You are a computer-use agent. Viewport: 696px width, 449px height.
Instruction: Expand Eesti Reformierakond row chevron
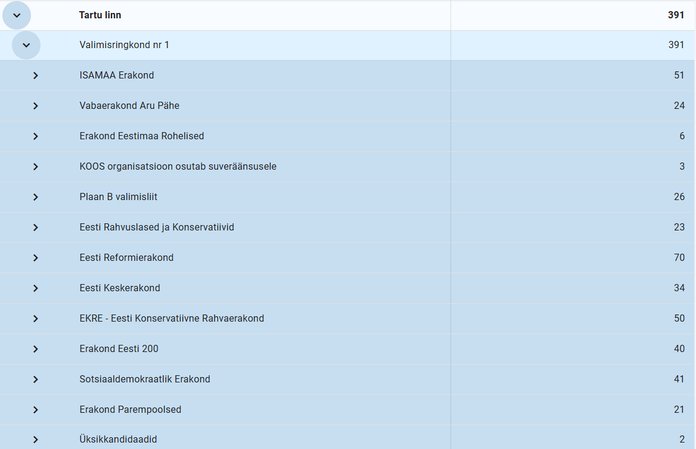pyautogui.click(x=35, y=258)
